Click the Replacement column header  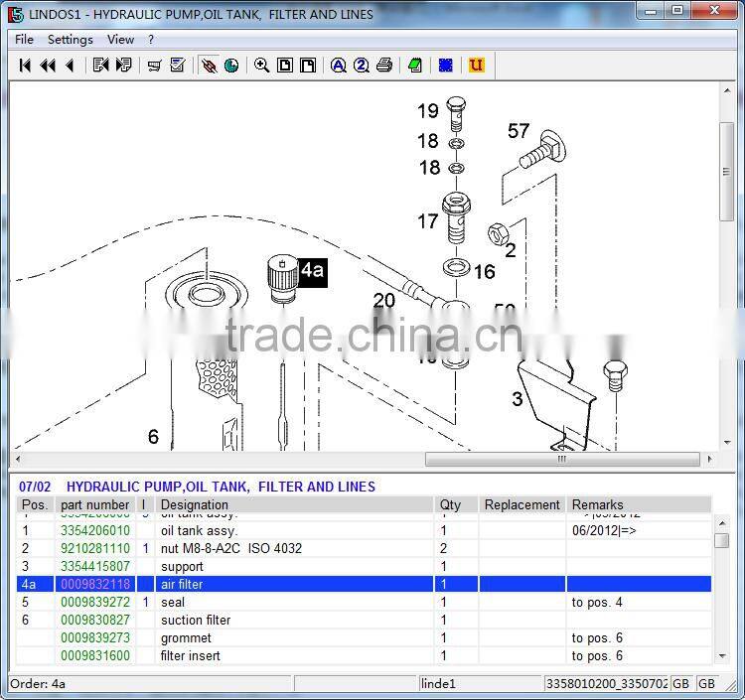pos(522,504)
